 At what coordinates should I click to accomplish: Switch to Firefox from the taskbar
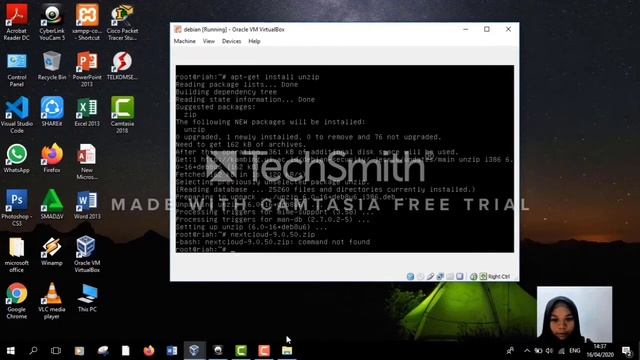(x=149, y=351)
